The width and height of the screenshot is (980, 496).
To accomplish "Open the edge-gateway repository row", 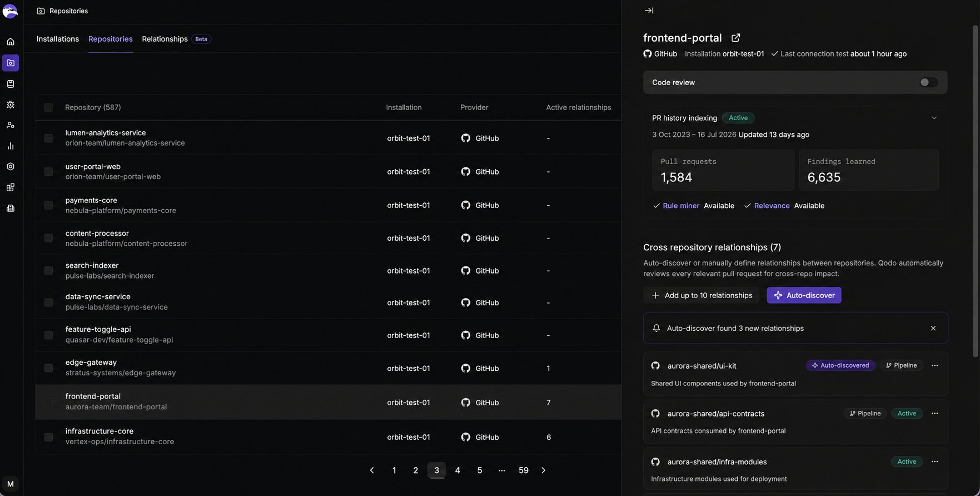I will click(328, 368).
